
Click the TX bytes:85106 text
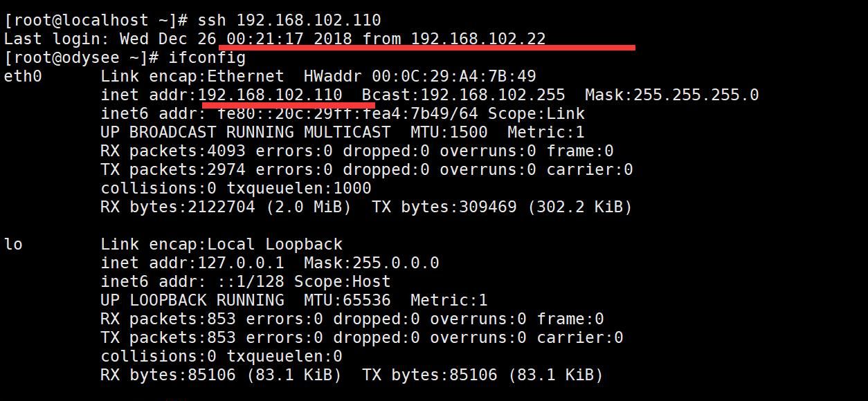point(429,375)
